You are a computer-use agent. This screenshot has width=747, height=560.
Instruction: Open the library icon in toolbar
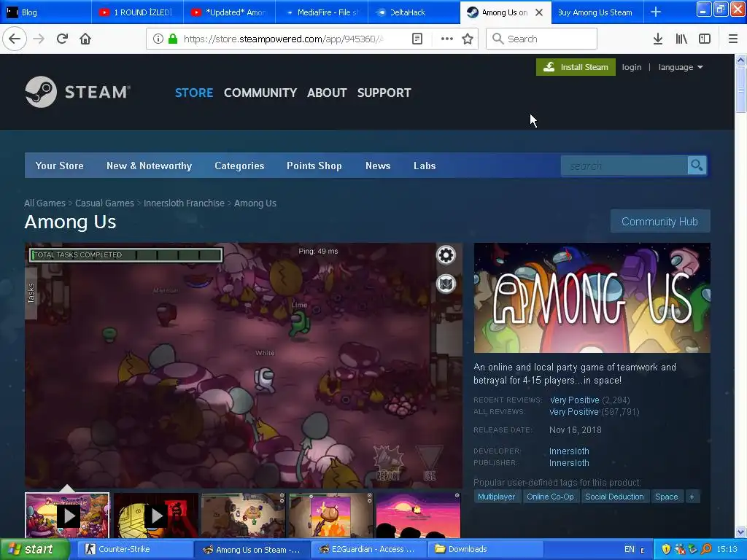tap(681, 39)
